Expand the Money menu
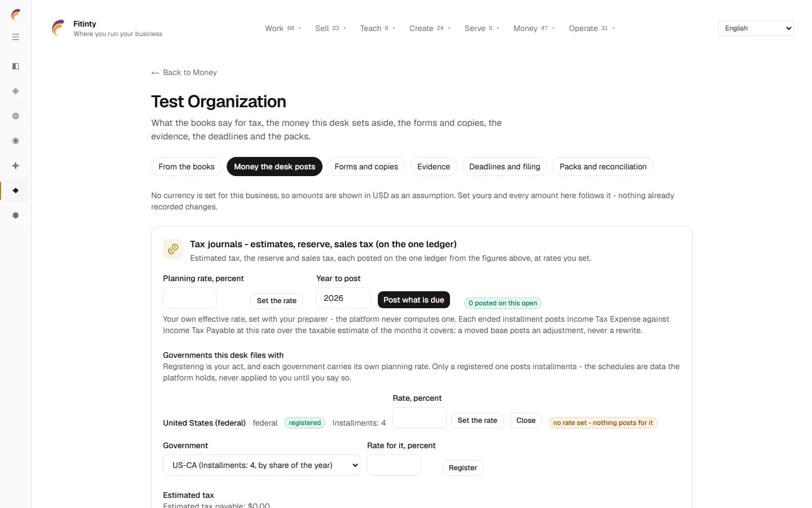This screenshot has height=508, width=812. coord(534,28)
